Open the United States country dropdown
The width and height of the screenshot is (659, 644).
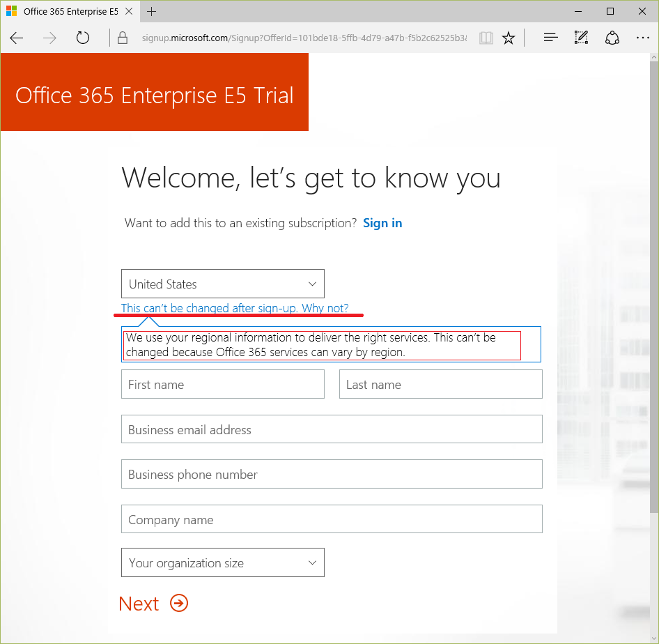[223, 284]
